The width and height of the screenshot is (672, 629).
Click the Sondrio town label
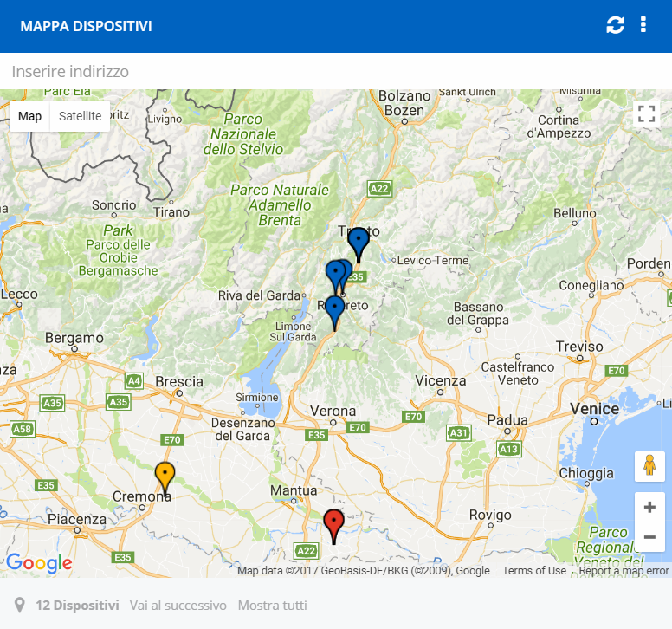pos(114,205)
